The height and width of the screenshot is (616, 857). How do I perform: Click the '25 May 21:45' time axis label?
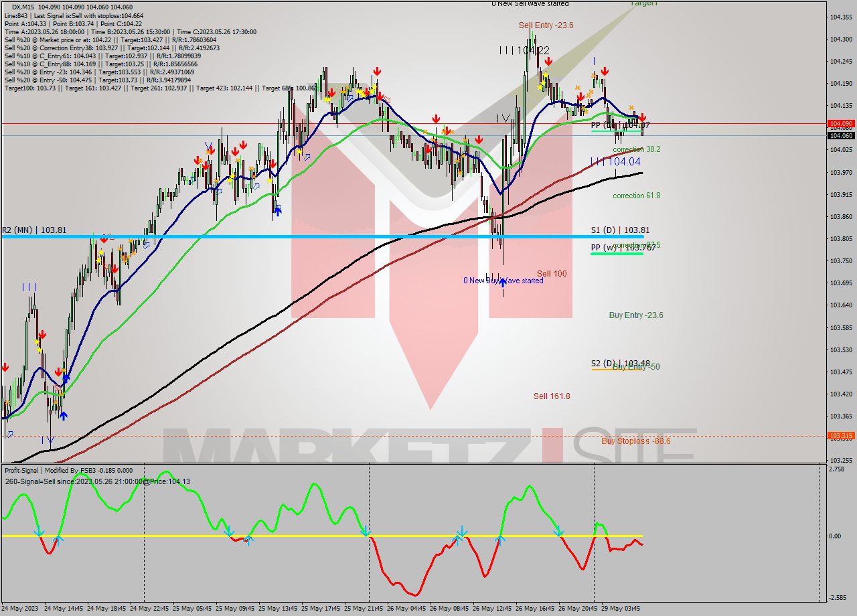click(x=364, y=609)
